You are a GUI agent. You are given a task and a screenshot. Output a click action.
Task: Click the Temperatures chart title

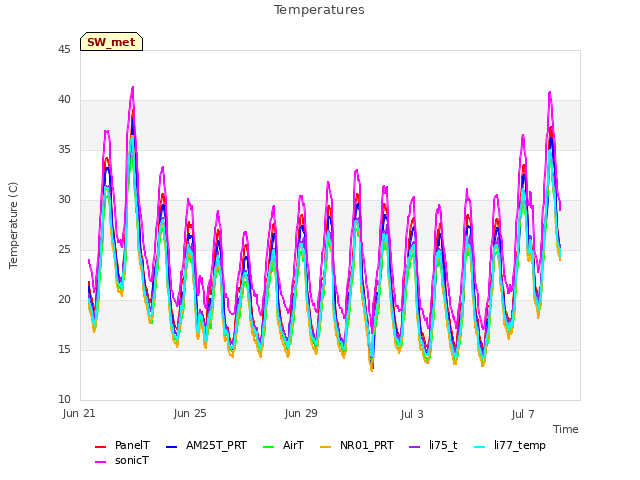[x=319, y=10]
